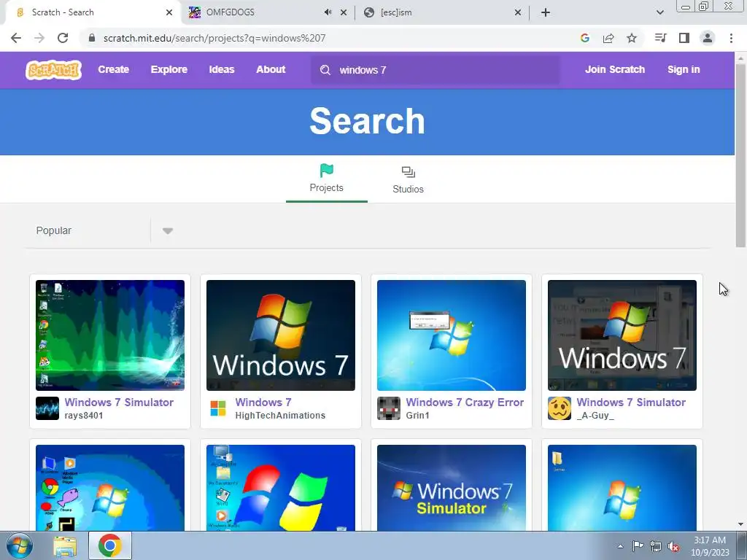Click the Scratch search field containing windows 7

pyautogui.click(x=436, y=70)
